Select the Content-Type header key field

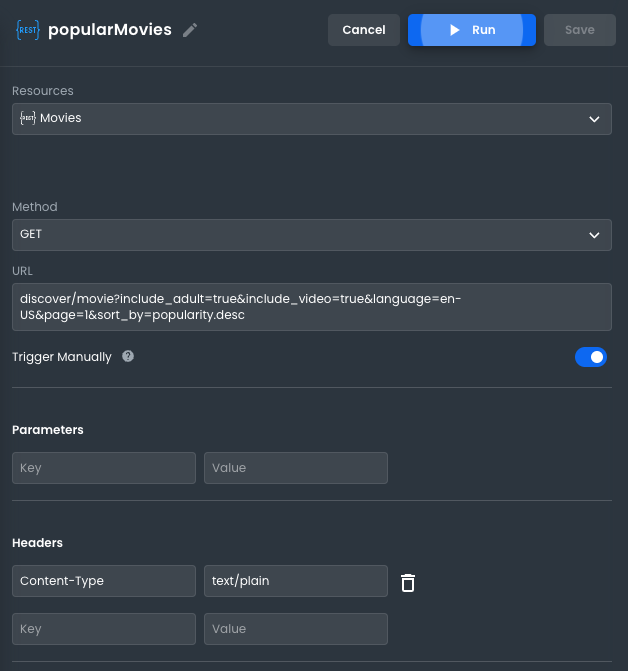tap(104, 581)
